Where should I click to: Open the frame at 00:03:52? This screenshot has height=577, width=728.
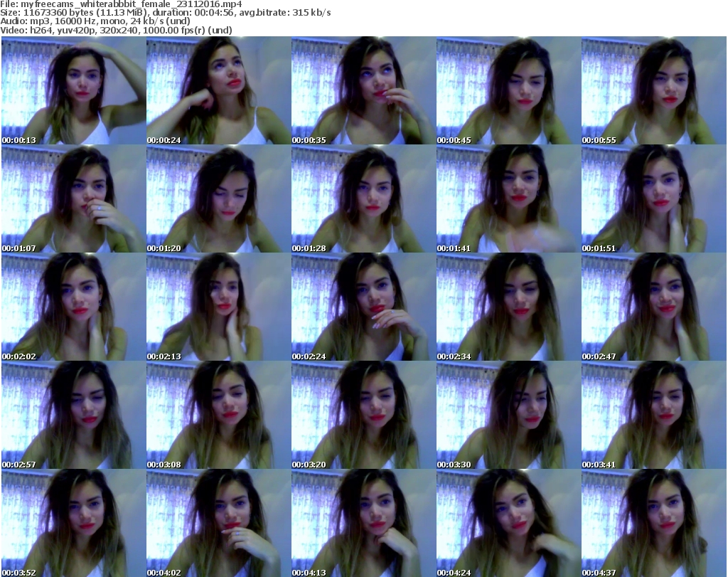[74, 523]
